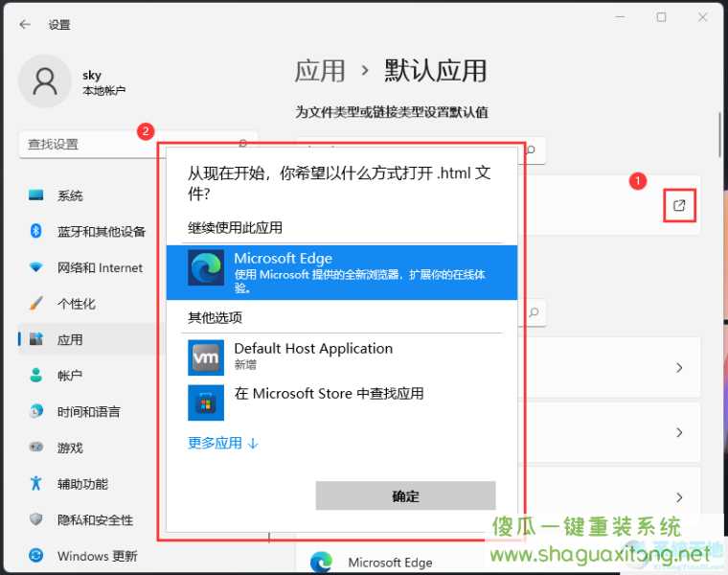
Task: Click the 游戏 controller icon
Action: pos(35,447)
